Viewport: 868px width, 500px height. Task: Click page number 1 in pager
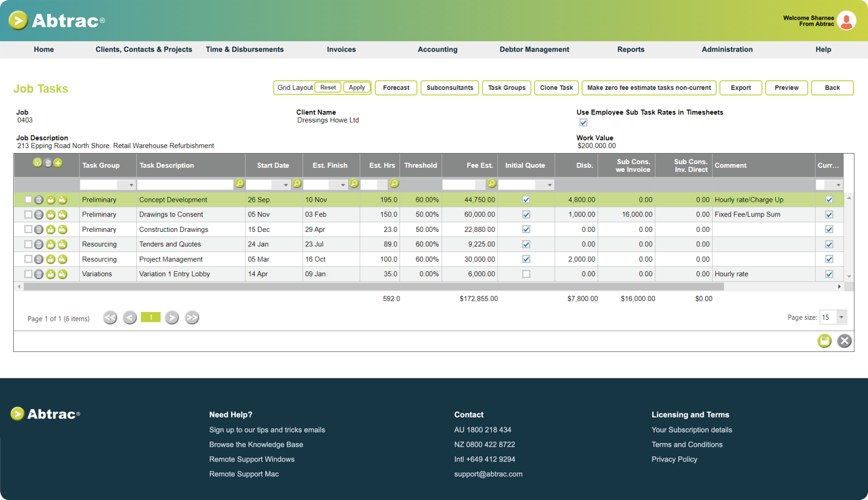pos(151,317)
